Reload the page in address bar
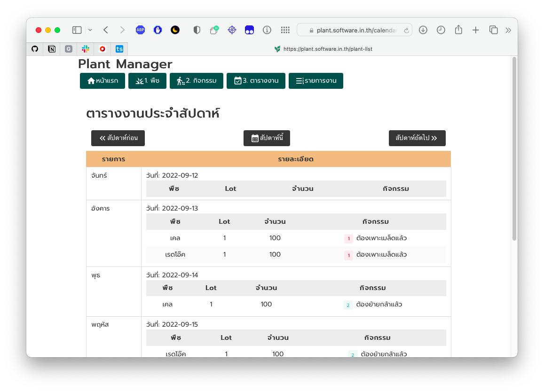 (406, 30)
